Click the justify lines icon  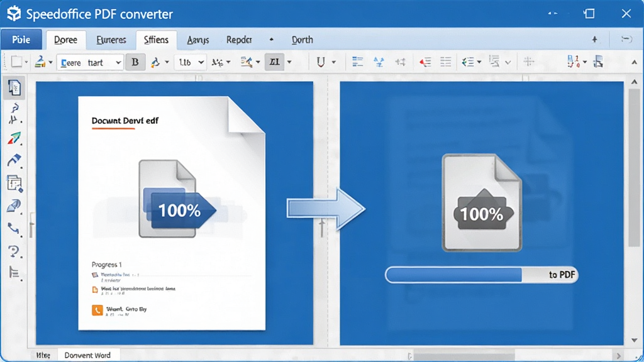[x=446, y=62]
